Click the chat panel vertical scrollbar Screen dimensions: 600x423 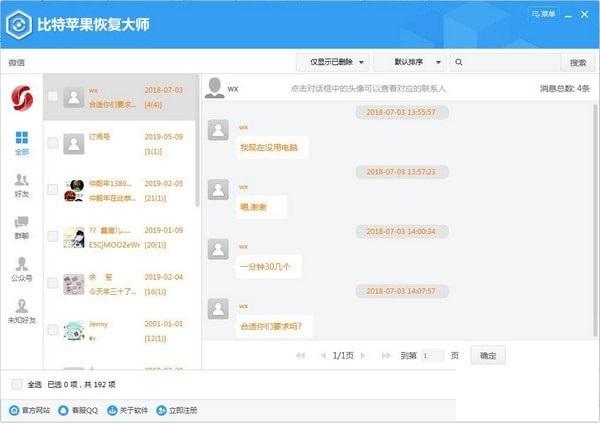coord(595,220)
